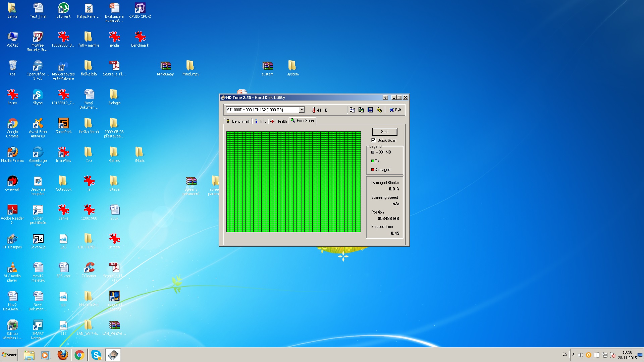
Task: Show hidden system tray icons arrow
Action: [x=573, y=355]
